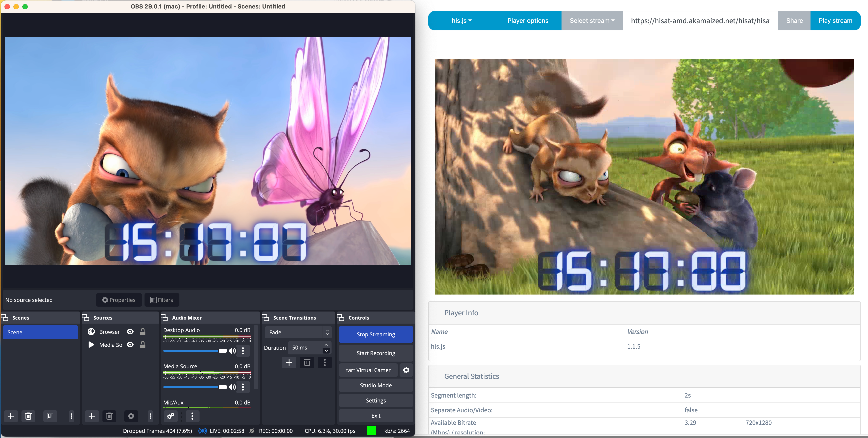
Task: Click the remove source trash icon
Action: [109, 416]
